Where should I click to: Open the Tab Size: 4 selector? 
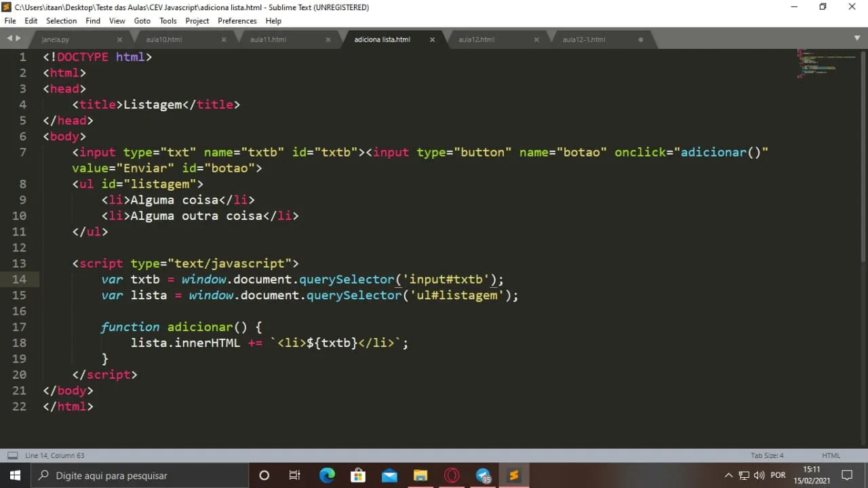767,455
